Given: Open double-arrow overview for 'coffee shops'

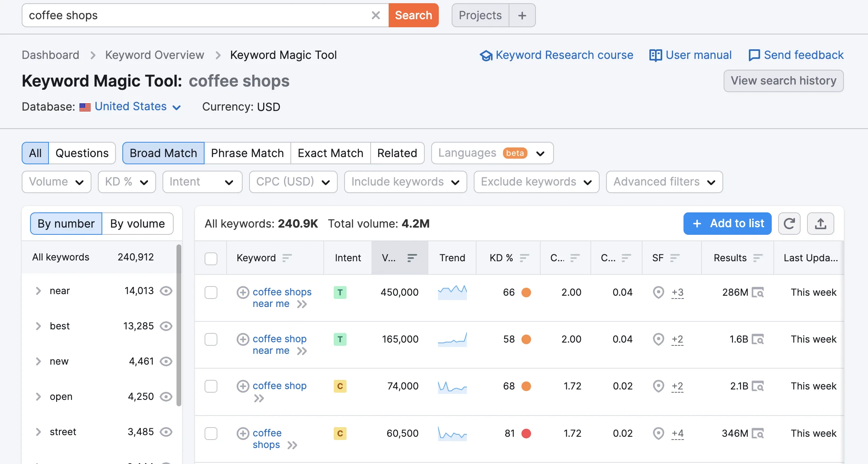Looking at the screenshot, I should click(292, 445).
